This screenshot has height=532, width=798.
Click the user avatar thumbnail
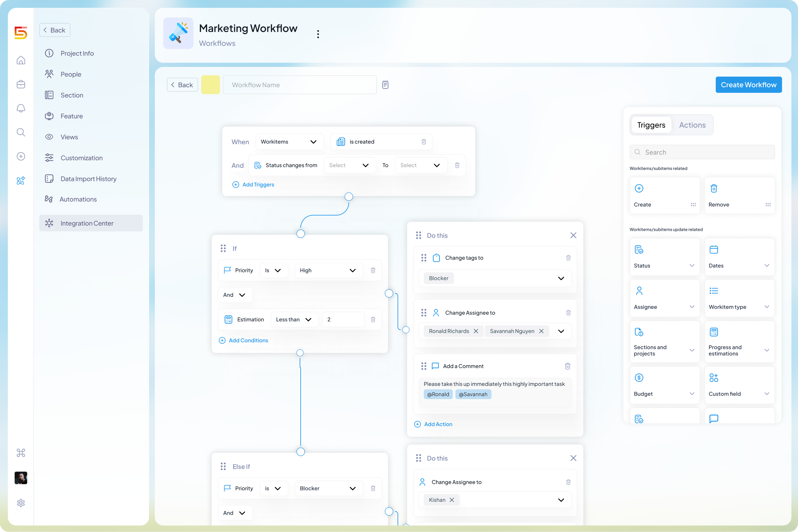point(21,478)
